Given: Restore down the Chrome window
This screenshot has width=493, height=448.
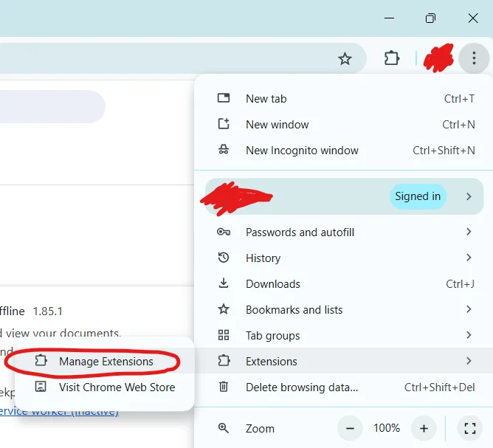Looking at the screenshot, I should [x=430, y=18].
